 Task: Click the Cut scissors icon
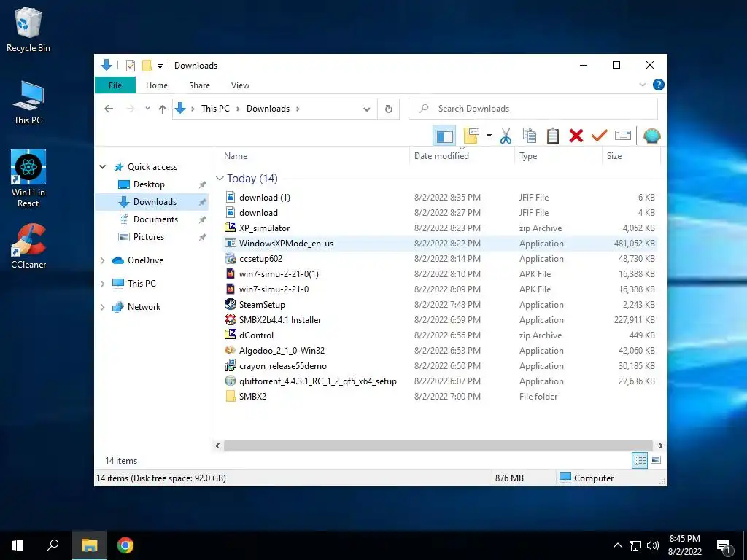[506, 136]
